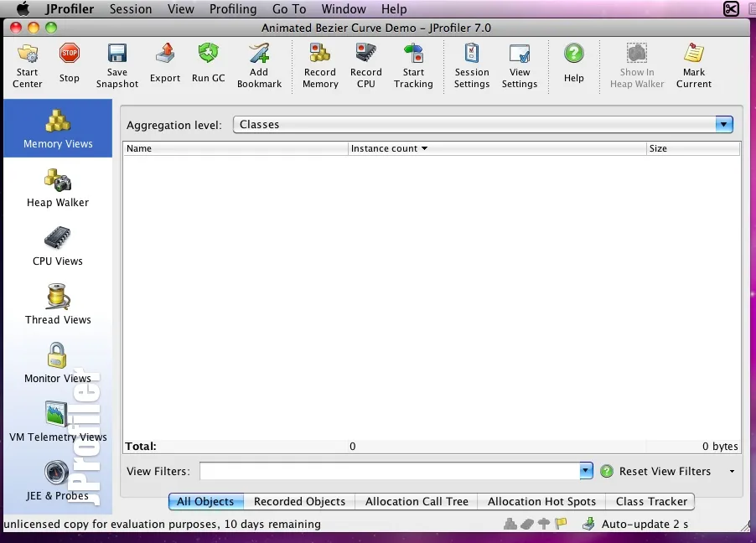The height and width of the screenshot is (543, 756).
Task: Switch to the Recorded Objects tab
Action: [x=299, y=502]
